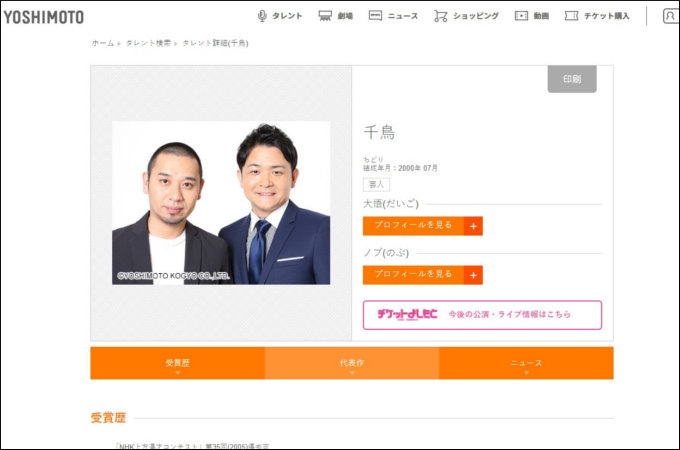Click the video icon beside 動画
680x450 pixels.
(x=521, y=16)
